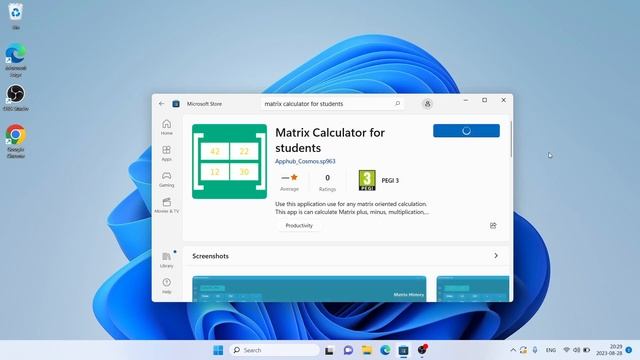Click the battery tray icon
The height and width of the screenshot is (360, 640).
click(x=587, y=350)
